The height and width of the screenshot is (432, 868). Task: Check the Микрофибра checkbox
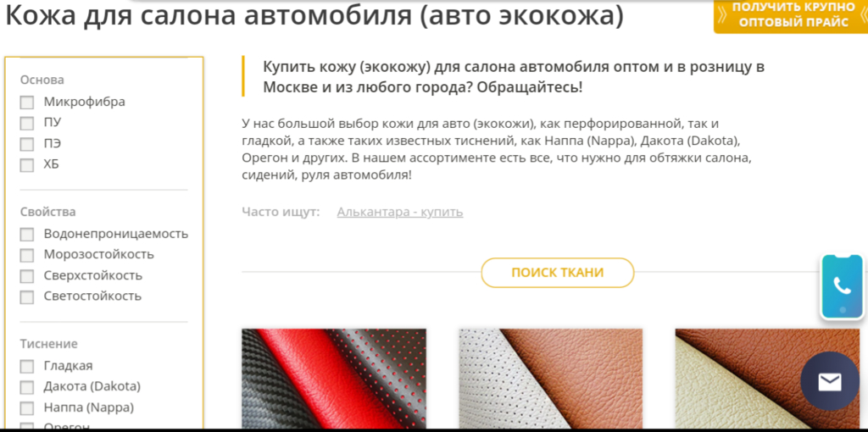coord(27,102)
